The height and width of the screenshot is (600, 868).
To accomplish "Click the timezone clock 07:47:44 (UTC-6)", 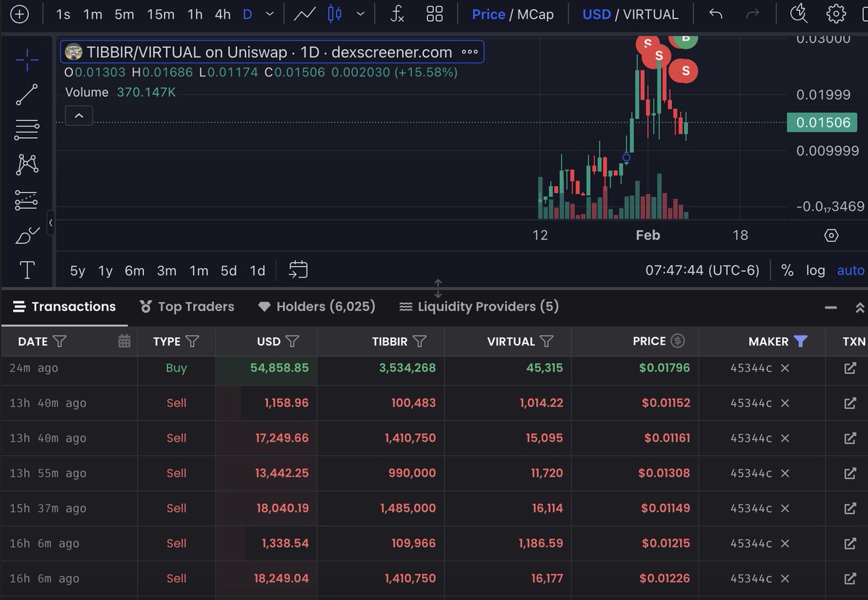I will 702,270.
